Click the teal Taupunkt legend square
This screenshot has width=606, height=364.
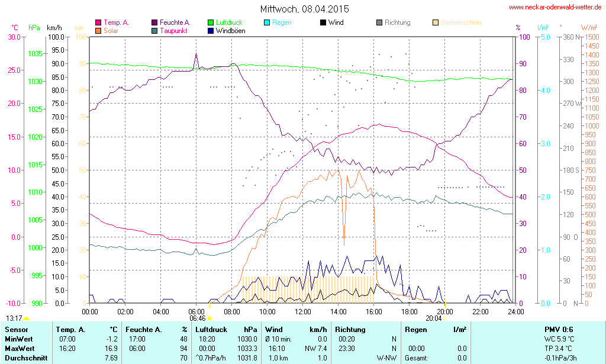point(155,31)
